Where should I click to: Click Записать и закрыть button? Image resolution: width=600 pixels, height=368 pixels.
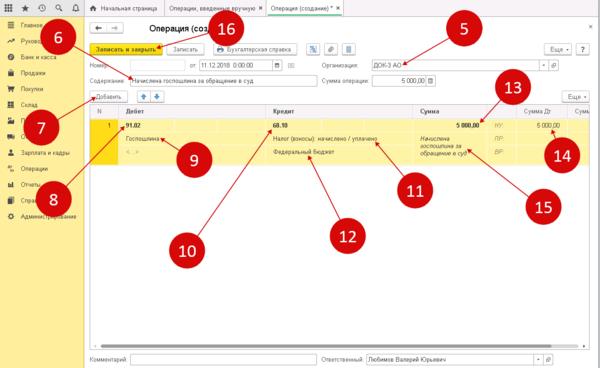126,49
